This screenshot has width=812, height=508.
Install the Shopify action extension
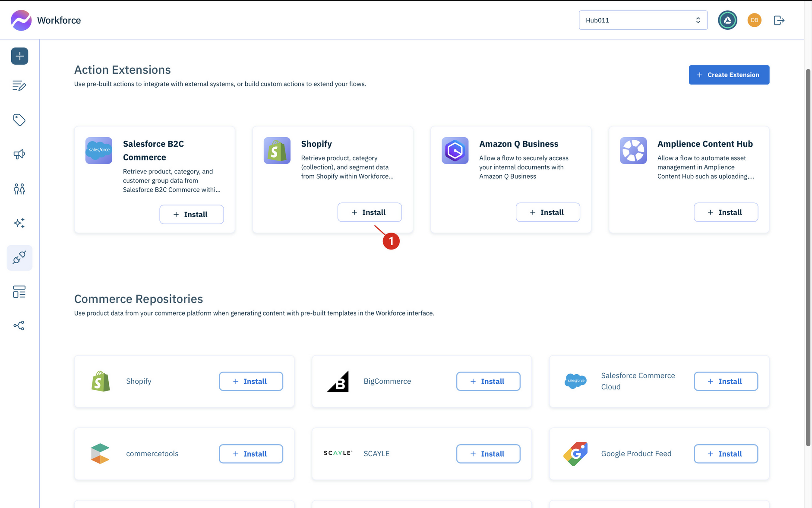[x=370, y=212]
